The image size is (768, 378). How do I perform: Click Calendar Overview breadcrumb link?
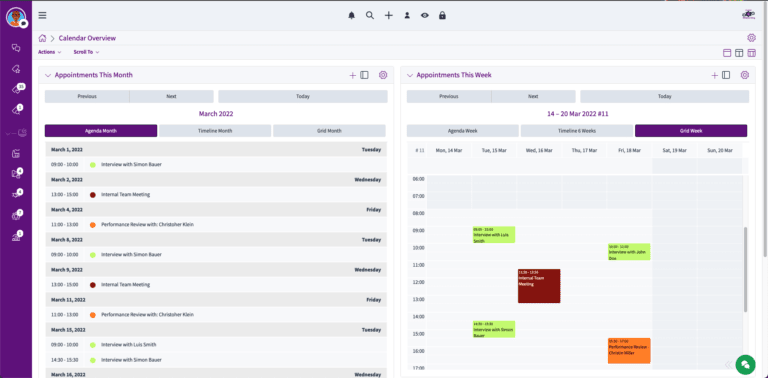[87, 38]
